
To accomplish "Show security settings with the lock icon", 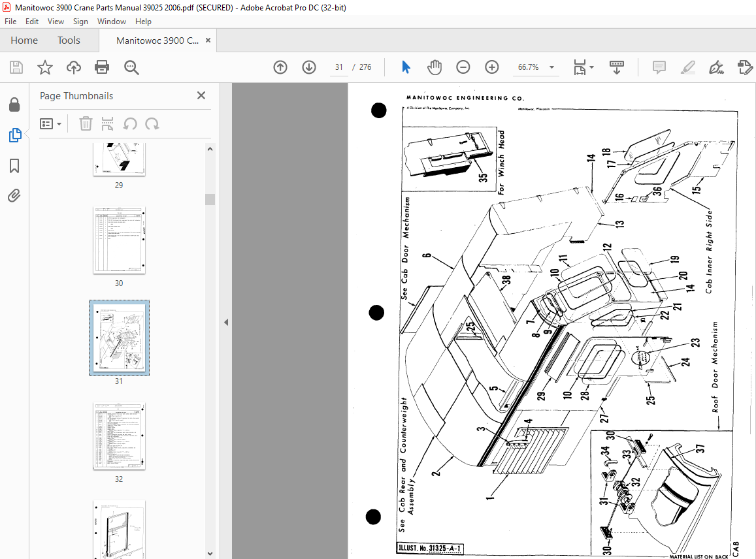I will click(x=14, y=104).
